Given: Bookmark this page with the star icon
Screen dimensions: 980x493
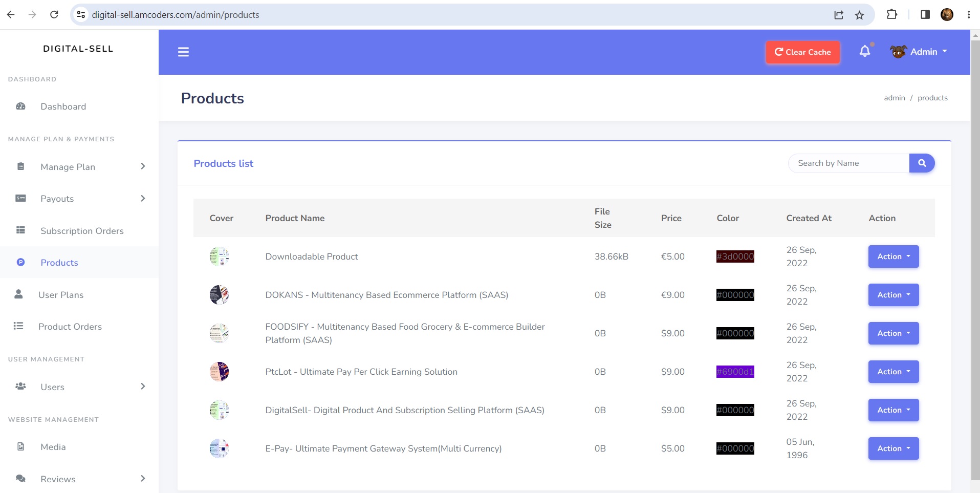Looking at the screenshot, I should pos(859,15).
